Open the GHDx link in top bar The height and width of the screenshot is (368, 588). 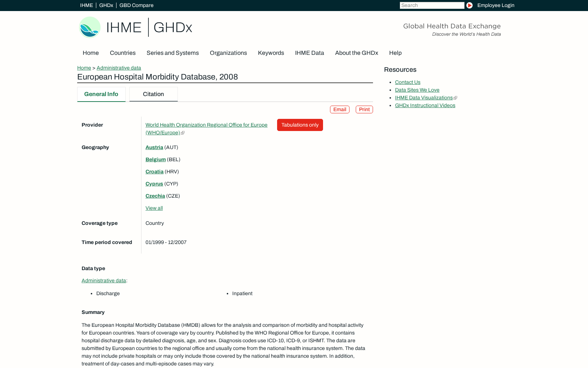(106, 5)
